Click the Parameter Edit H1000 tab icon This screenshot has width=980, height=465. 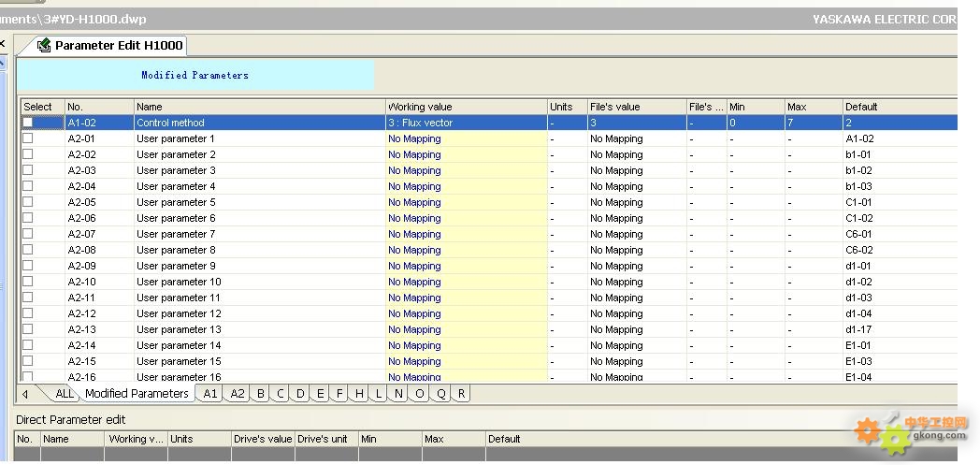(x=44, y=46)
